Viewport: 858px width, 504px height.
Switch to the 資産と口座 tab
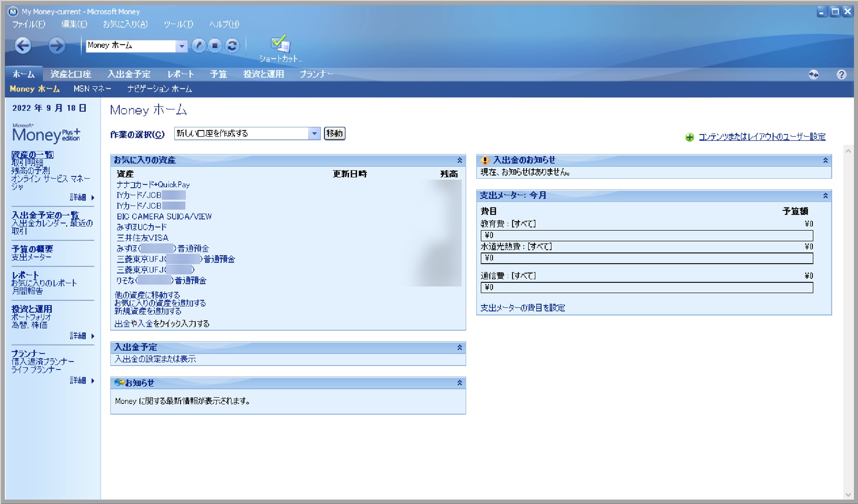[x=71, y=74]
